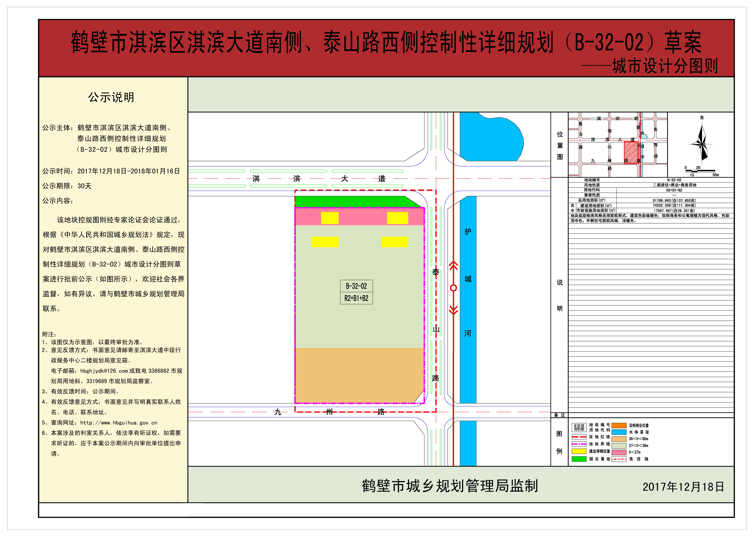Click the 91769.843 total area value
This screenshot has height=539, width=756.
click(674, 200)
